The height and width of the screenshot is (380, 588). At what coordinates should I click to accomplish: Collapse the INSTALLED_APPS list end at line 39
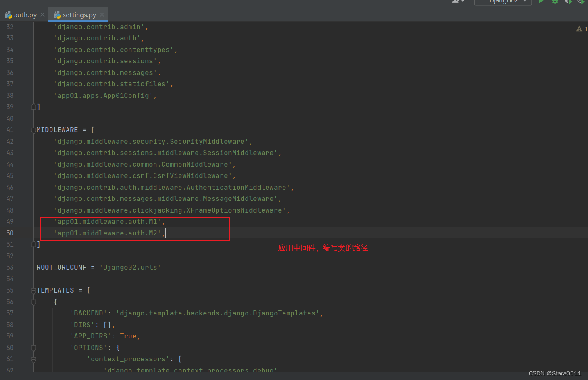34,107
